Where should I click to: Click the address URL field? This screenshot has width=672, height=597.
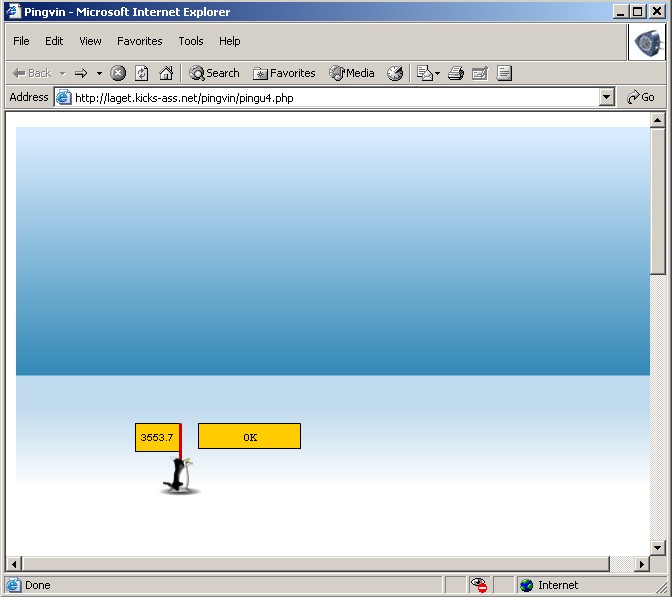[x=330, y=97]
